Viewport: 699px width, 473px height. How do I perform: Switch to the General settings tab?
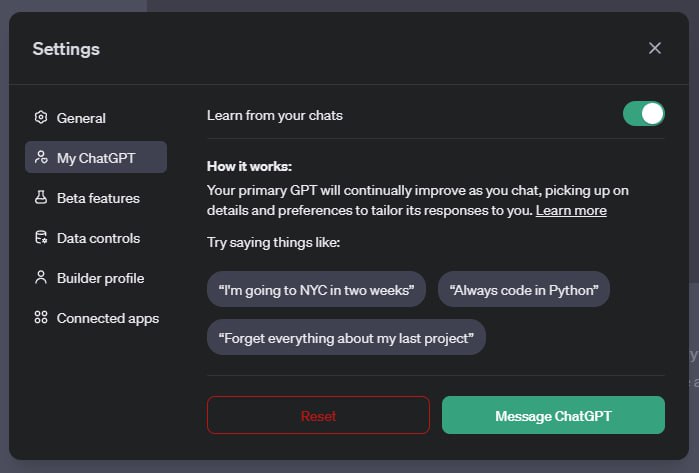click(x=81, y=118)
